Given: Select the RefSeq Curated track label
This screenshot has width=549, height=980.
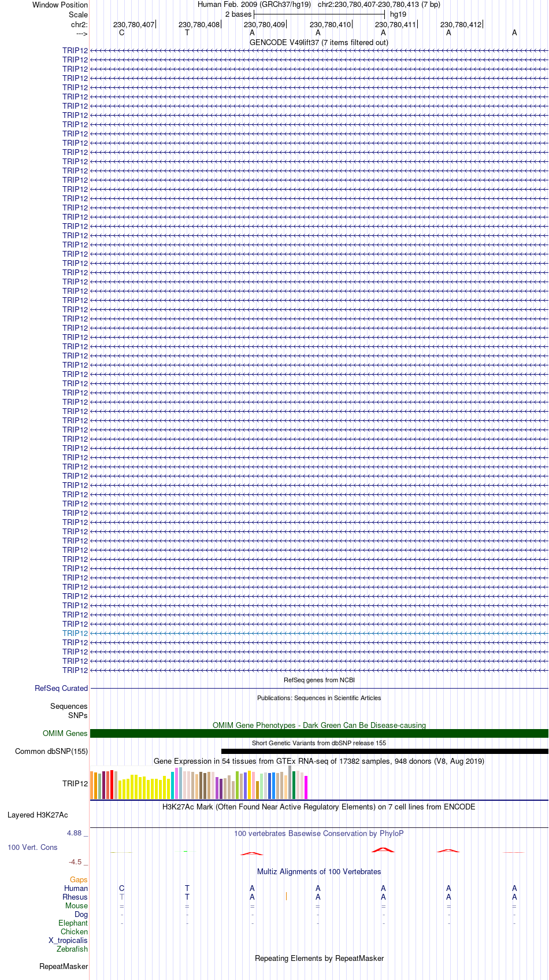Looking at the screenshot, I should click(x=61, y=688).
